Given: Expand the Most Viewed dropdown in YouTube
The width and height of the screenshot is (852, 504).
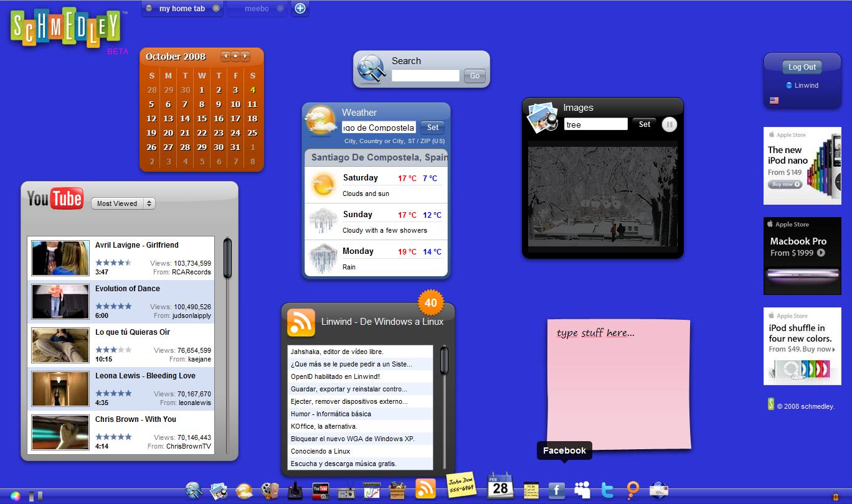Looking at the screenshot, I should 123,203.
